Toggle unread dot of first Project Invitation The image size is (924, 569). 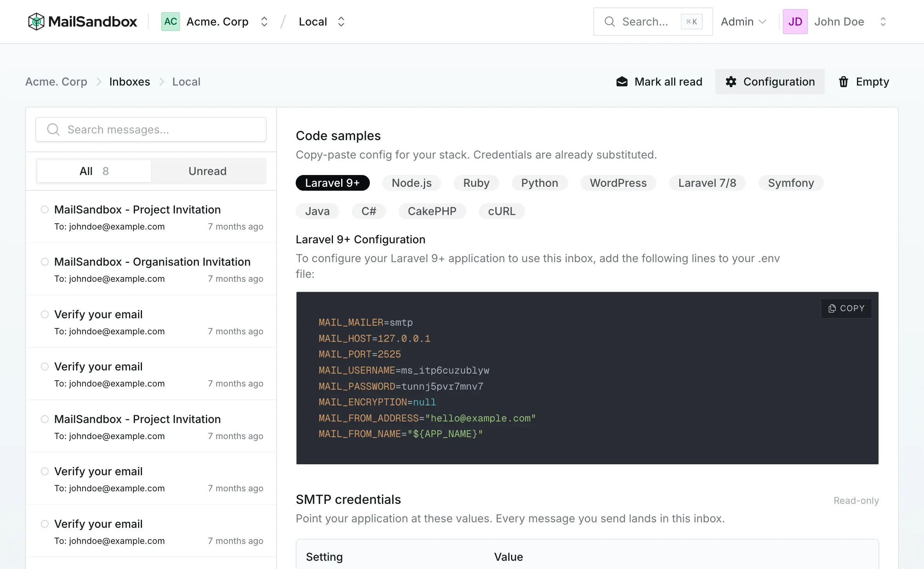[x=45, y=210]
